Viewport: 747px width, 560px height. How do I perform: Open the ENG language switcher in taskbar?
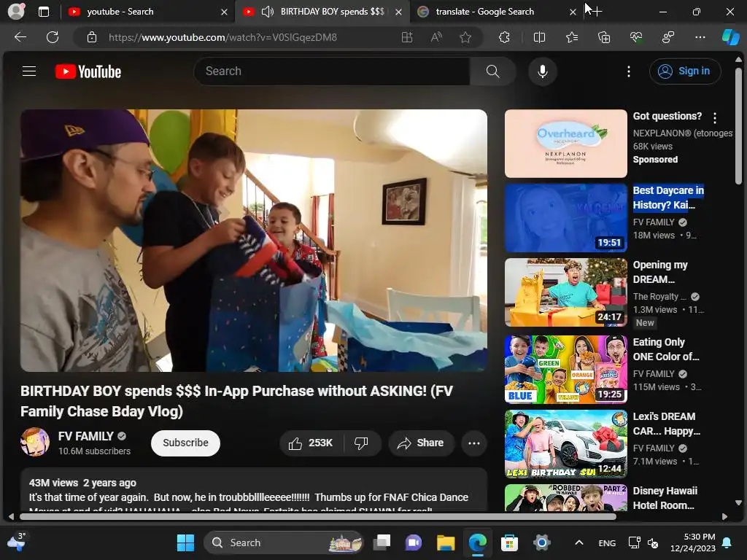coord(607,542)
